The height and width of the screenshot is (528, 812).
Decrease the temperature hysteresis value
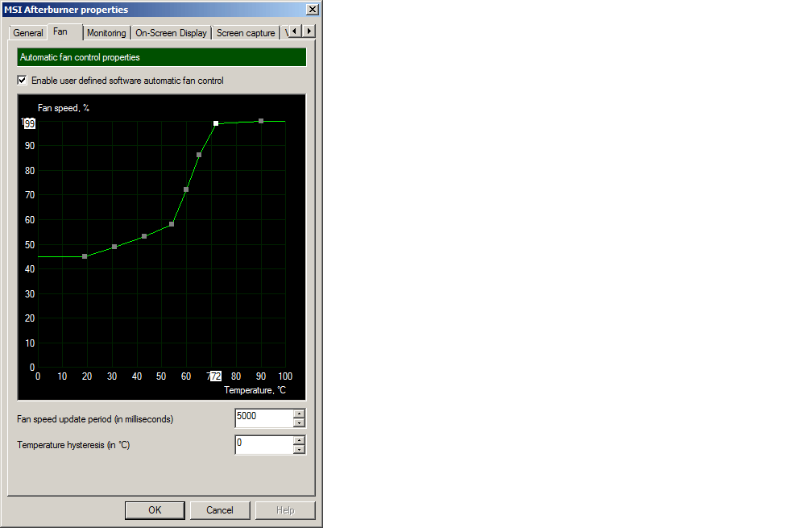point(299,449)
